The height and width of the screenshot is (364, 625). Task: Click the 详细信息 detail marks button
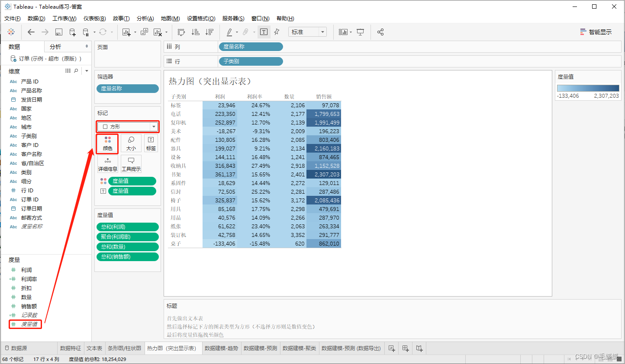(x=107, y=164)
